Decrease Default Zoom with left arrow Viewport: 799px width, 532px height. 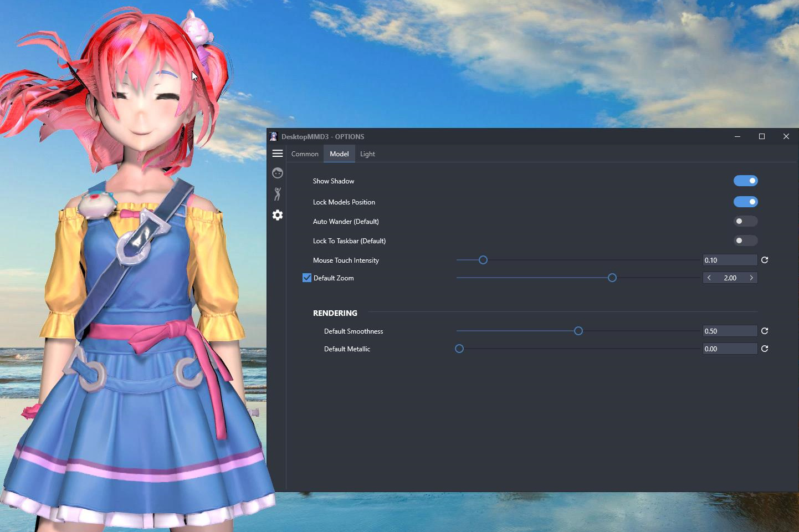tap(709, 278)
